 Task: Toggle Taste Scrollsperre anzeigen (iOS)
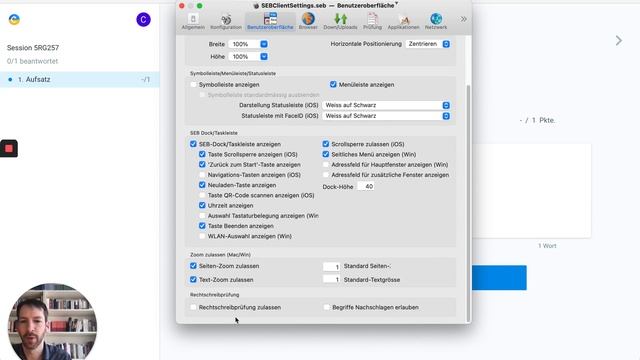(202, 154)
